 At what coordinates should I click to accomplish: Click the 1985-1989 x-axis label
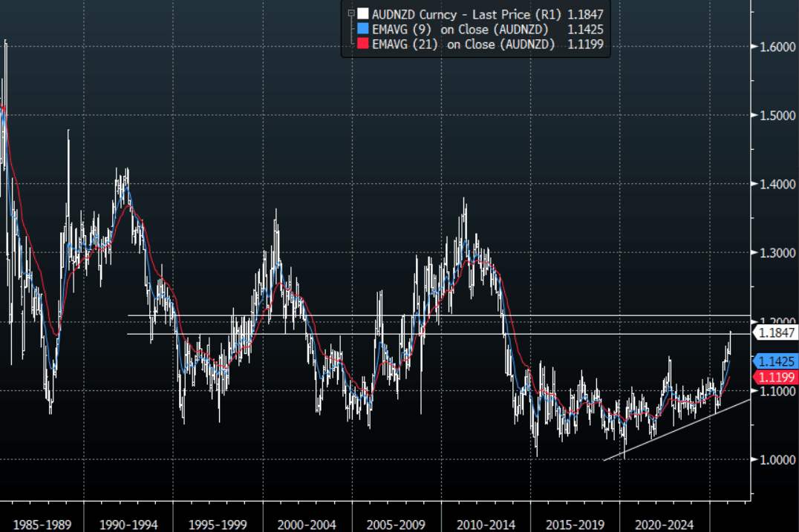click(x=42, y=525)
